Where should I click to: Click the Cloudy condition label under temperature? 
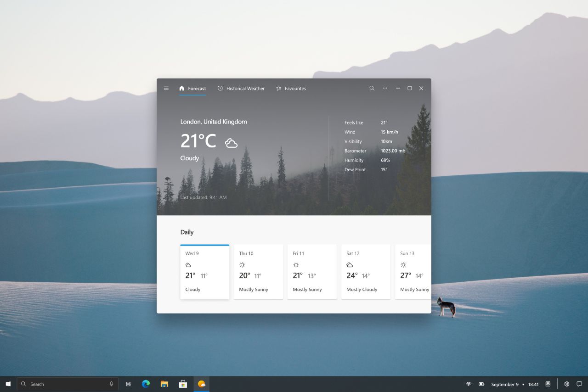[190, 158]
